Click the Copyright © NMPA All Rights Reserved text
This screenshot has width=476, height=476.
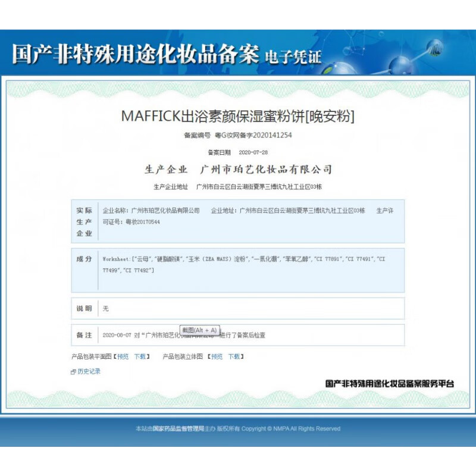pos(291,428)
